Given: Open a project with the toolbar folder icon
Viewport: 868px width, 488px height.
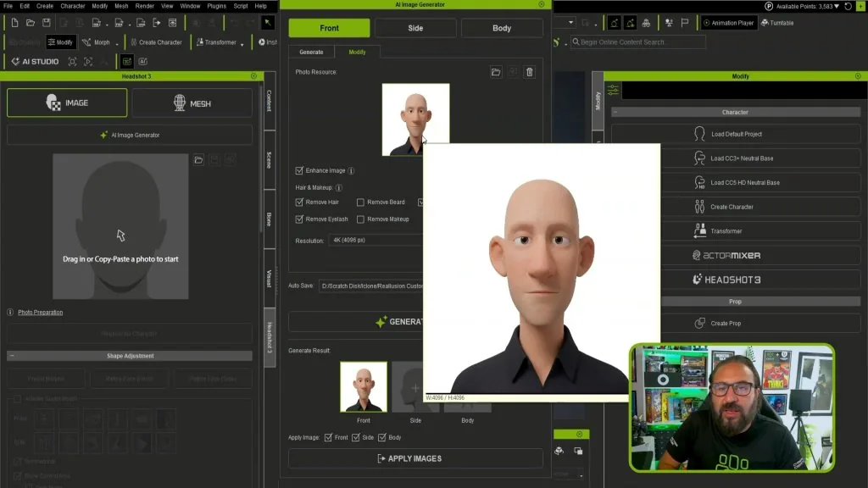Looking at the screenshot, I should click(31, 23).
